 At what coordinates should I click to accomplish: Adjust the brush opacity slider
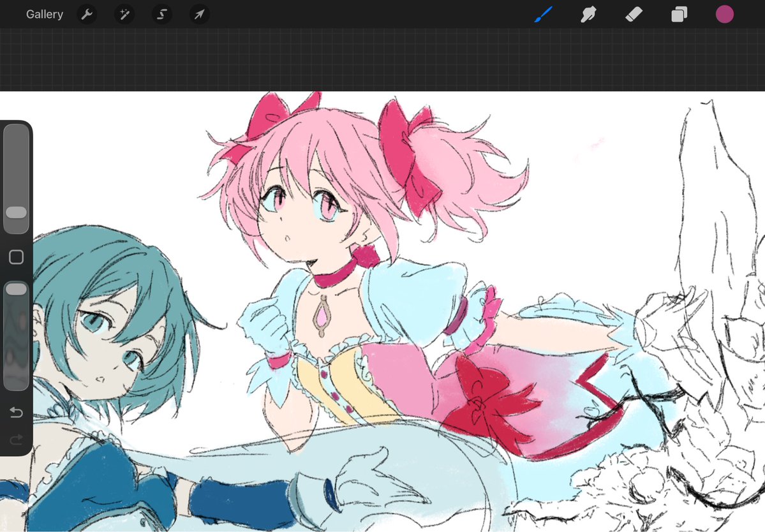tap(16, 336)
